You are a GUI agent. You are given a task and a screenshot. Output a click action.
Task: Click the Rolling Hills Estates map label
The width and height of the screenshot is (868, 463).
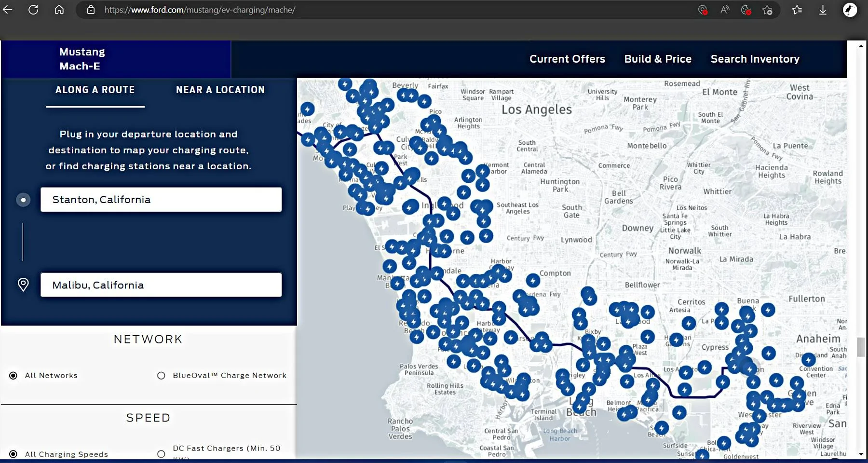click(x=445, y=389)
